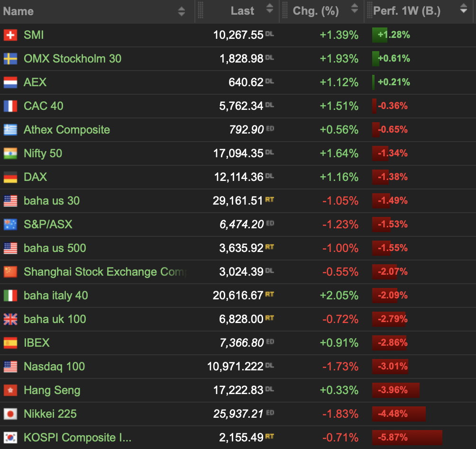Open the IBEX index link
The height and width of the screenshot is (449, 476).
pyautogui.click(x=37, y=343)
